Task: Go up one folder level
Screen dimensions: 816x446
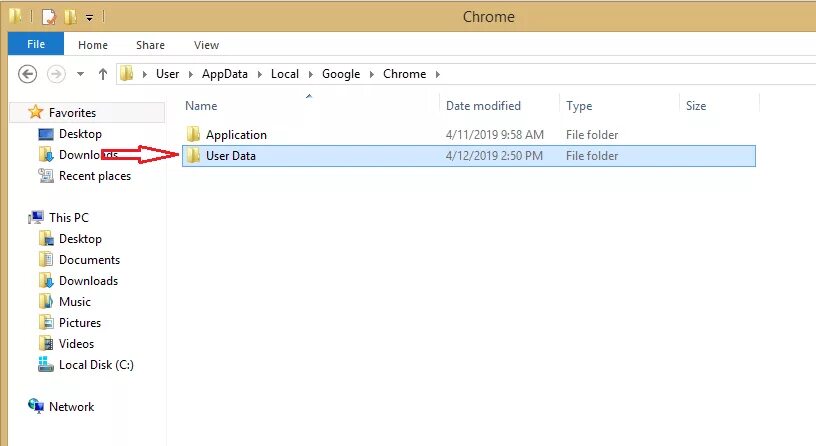Action: tap(103, 74)
